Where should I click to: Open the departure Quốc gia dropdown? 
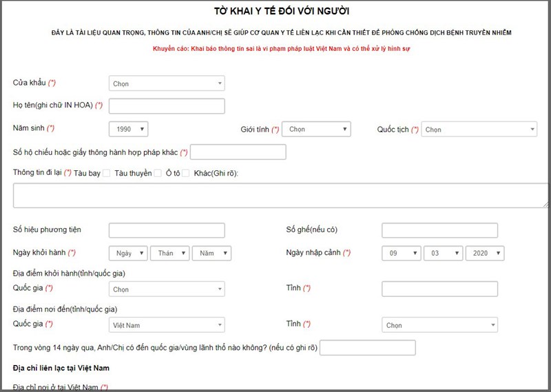point(167,289)
